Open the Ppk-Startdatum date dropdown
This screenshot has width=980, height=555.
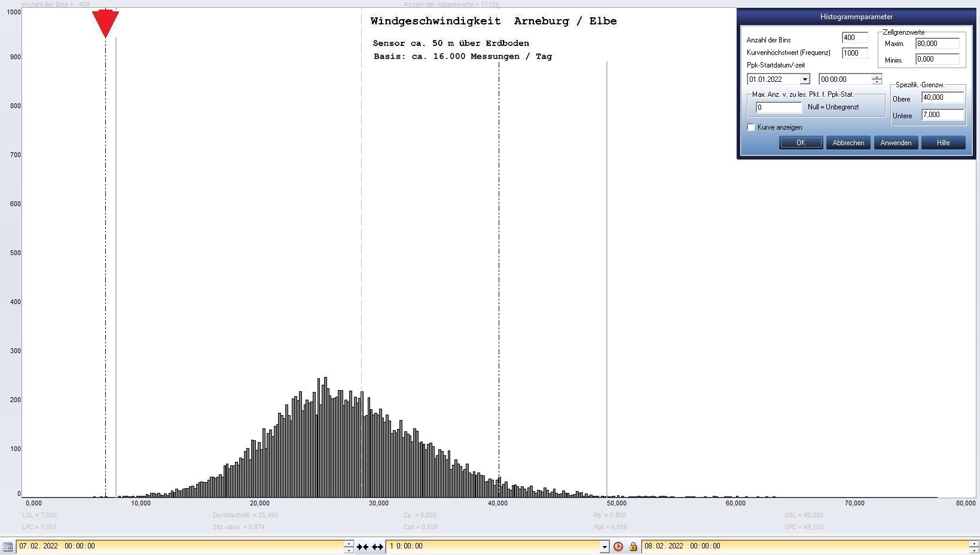[805, 79]
